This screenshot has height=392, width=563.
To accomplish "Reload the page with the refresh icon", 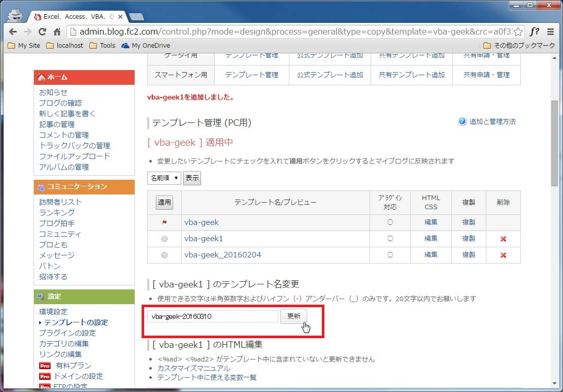I will (x=42, y=31).
